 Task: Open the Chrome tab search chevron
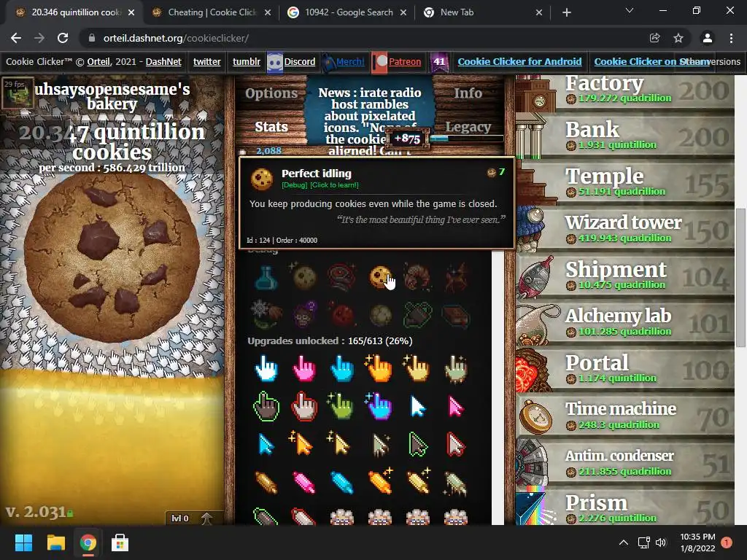tap(630, 10)
